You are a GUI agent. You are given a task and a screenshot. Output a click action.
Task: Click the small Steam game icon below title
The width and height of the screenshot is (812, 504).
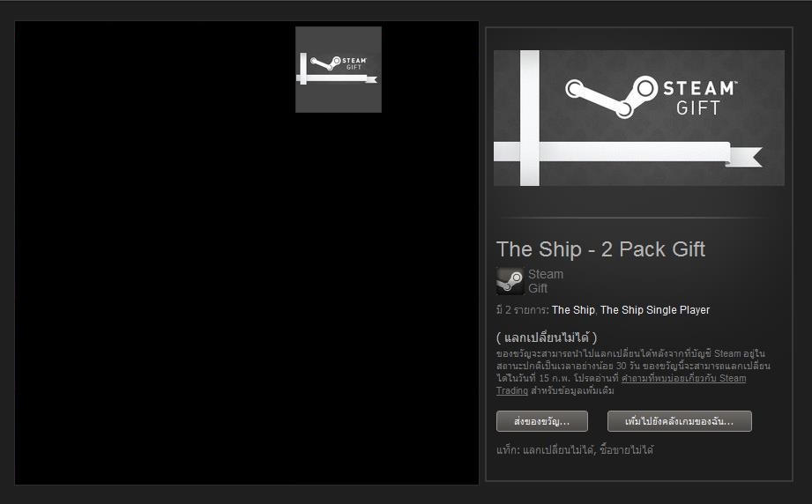point(510,281)
